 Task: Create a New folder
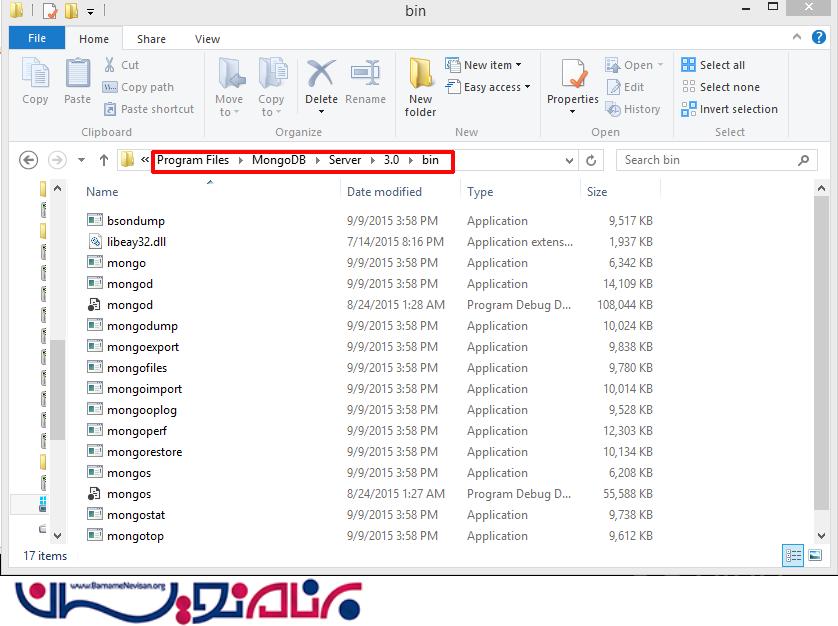[x=420, y=87]
